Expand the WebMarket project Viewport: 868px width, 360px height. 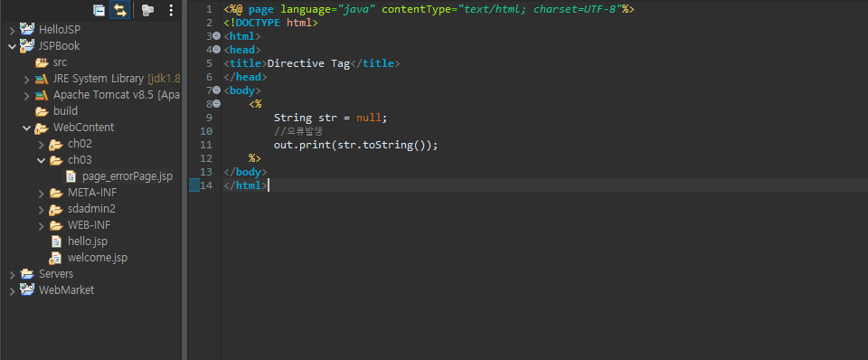12,290
